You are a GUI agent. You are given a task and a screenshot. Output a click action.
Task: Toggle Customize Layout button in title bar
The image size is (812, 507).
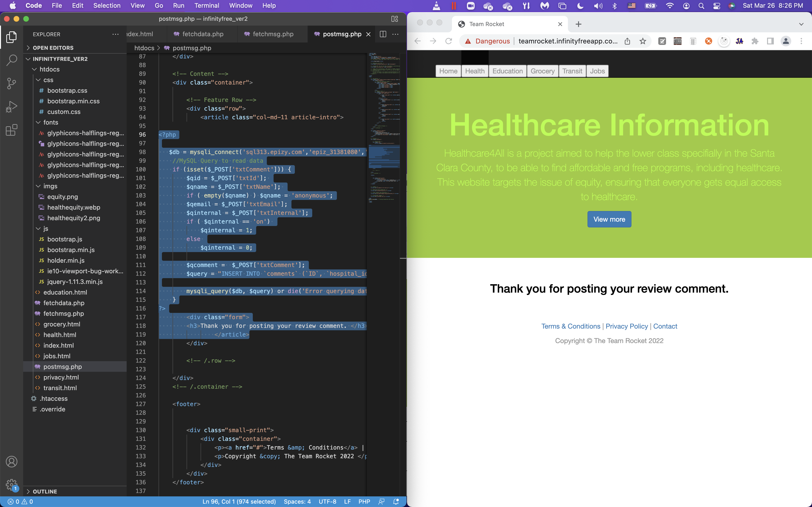click(395, 19)
